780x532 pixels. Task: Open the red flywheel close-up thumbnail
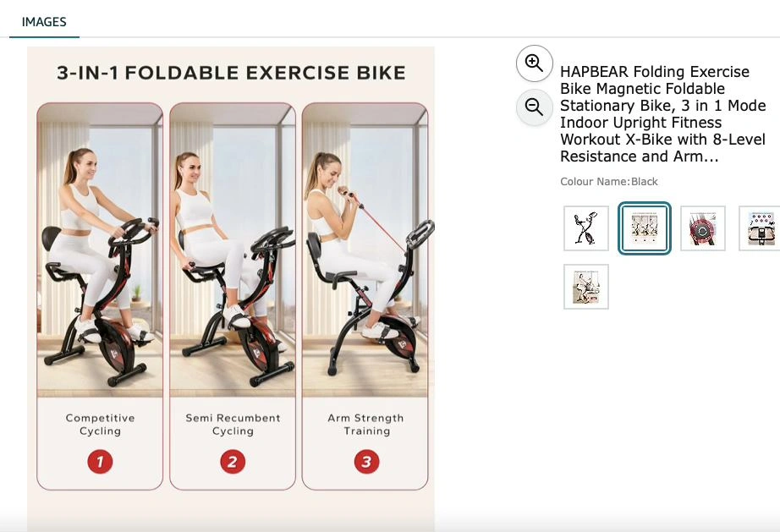tap(702, 228)
